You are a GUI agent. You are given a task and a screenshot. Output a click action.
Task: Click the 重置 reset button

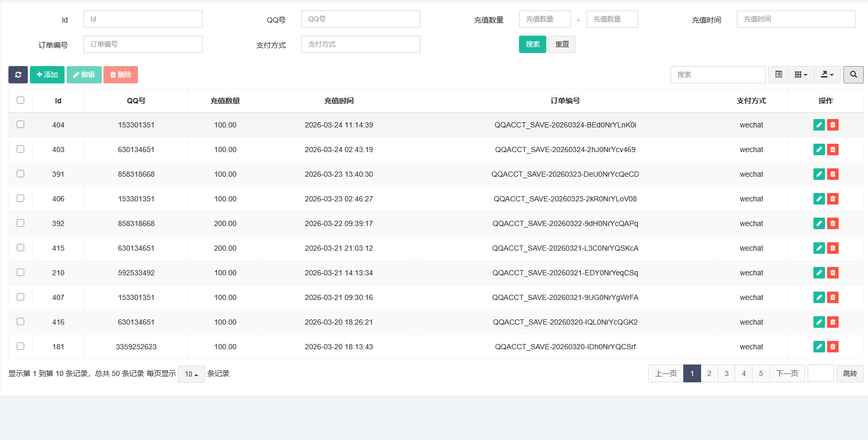point(562,45)
